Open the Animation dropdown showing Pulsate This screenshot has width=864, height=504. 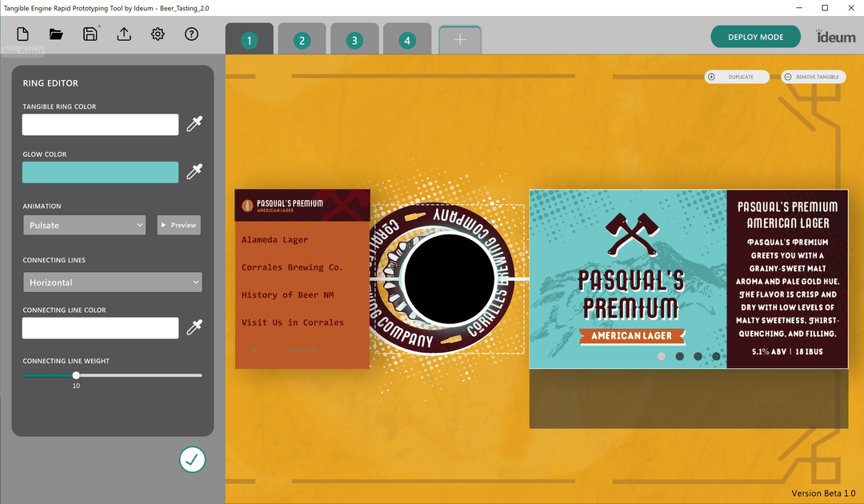pos(84,225)
